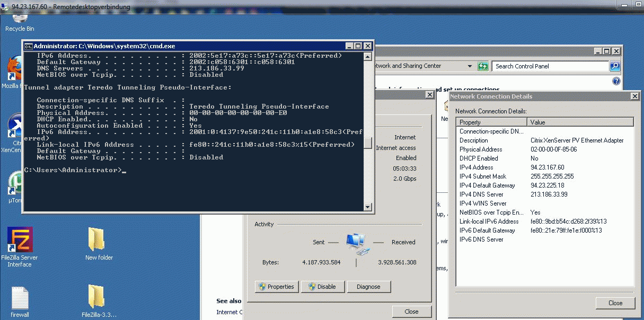
Task: Click the cmd.exe title bar system icon
Action: pyautogui.click(x=29, y=46)
